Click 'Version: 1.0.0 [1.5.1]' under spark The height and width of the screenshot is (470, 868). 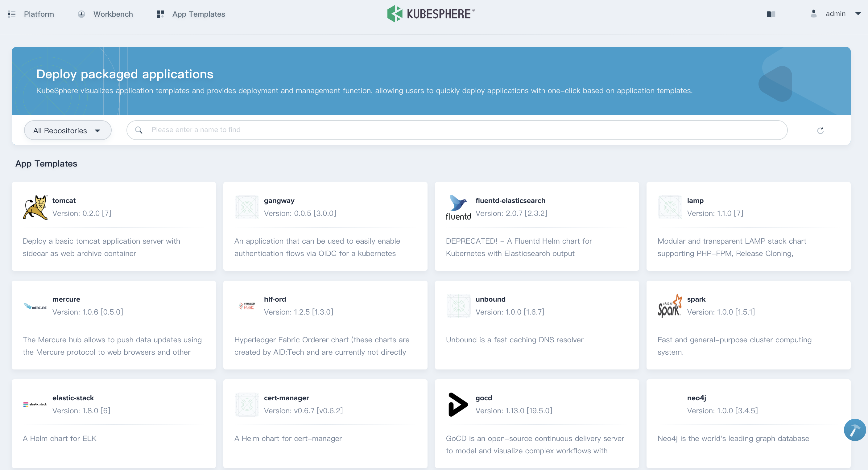[x=721, y=312]
